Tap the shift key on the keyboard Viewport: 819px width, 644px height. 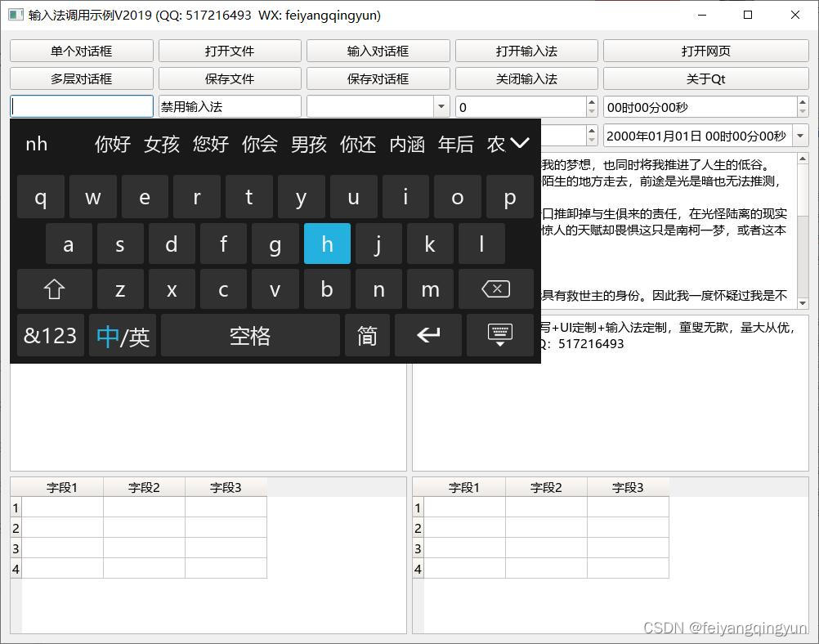54,289
